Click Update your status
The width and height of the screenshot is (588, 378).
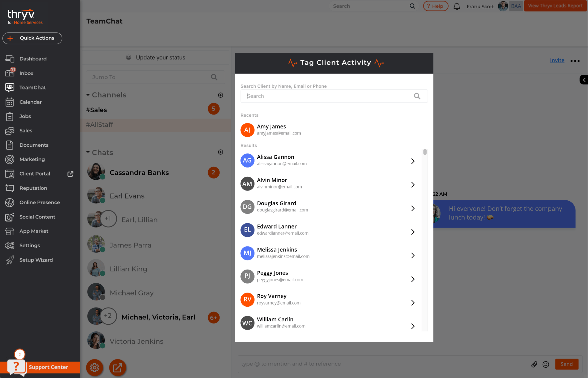coord(156,58)
